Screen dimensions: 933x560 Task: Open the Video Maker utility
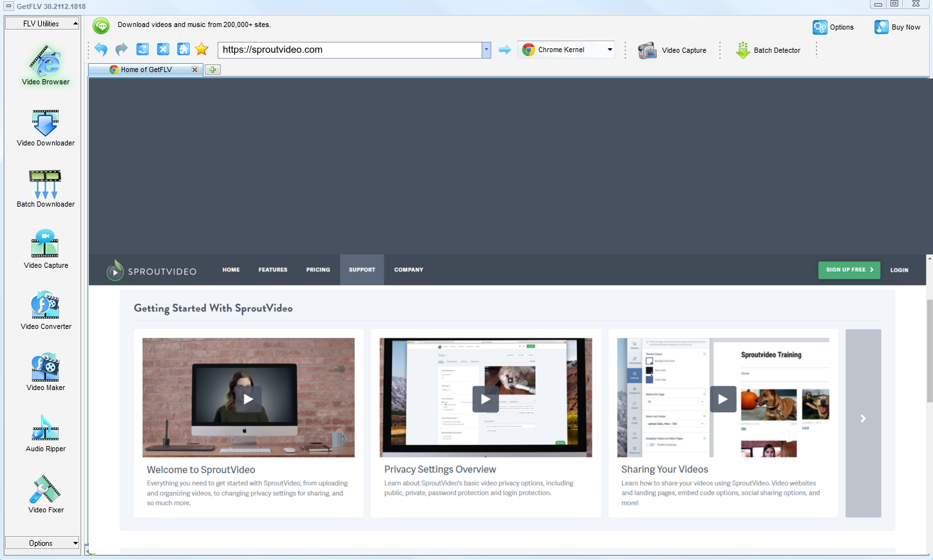46,371
